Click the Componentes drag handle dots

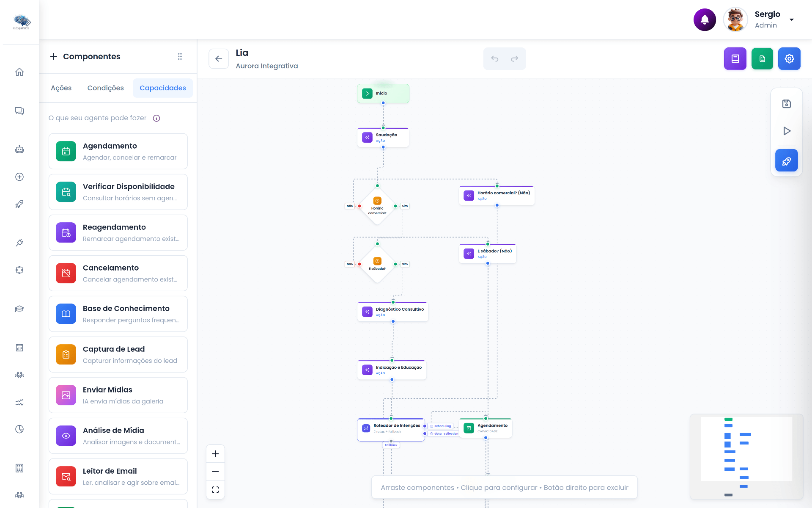click(180, 56)
